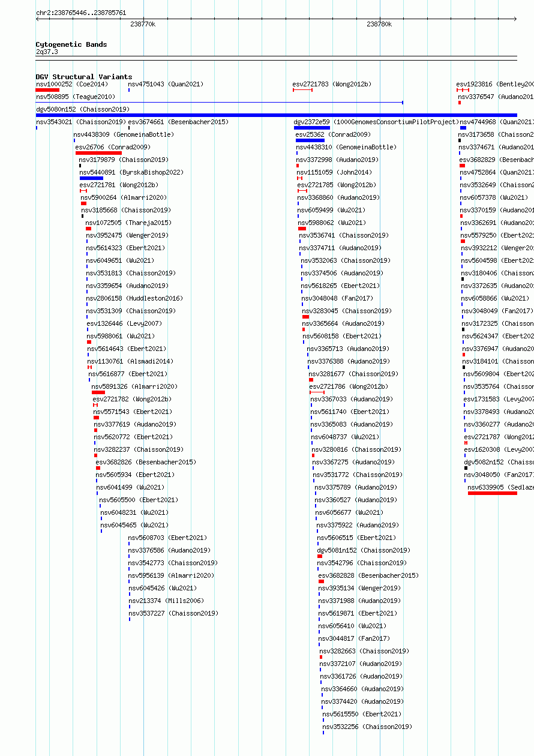Viewport: 534px width, 756px height.
Task: Select esv2721781 (Wong2012b) label
Action: point(119,185)
